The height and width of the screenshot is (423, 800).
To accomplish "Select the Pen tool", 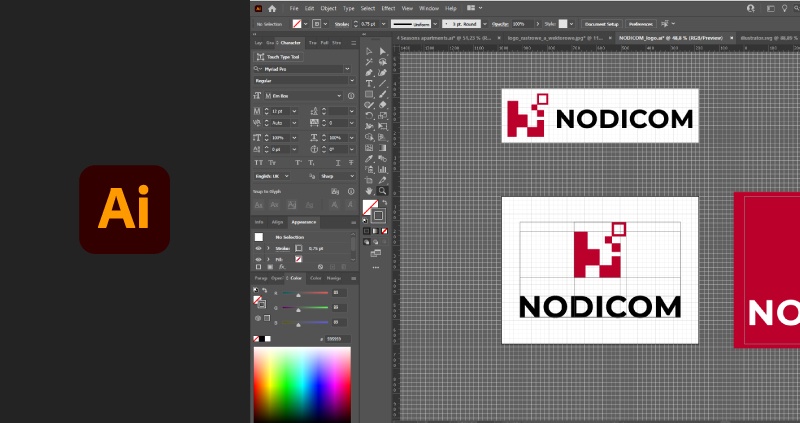I will [x=369, y=72].
